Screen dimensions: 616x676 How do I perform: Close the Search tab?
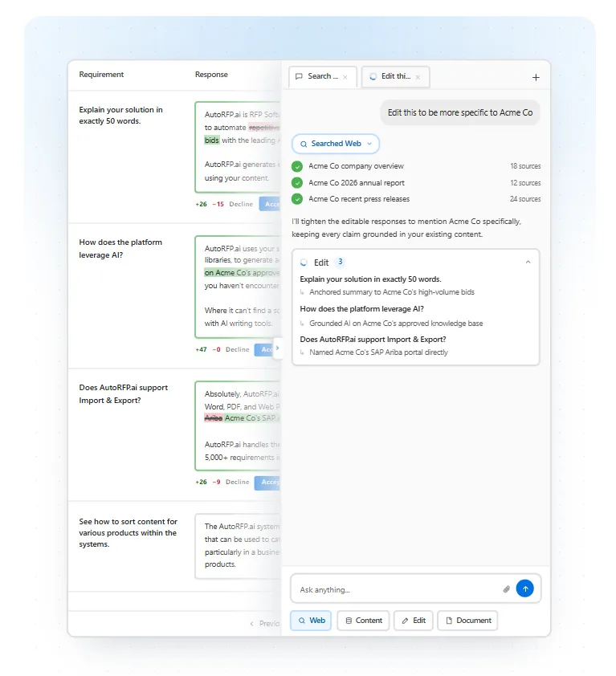pos(345,77)
